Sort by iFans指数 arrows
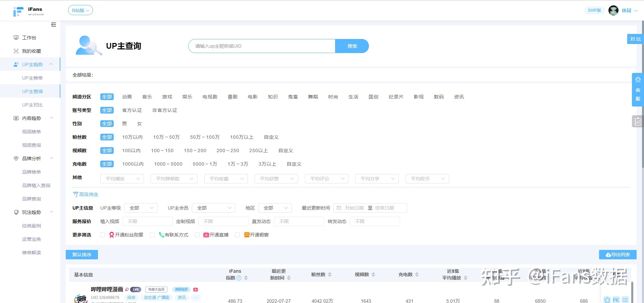Viewport: 644px width, 303px height. [x=246, y=278]
